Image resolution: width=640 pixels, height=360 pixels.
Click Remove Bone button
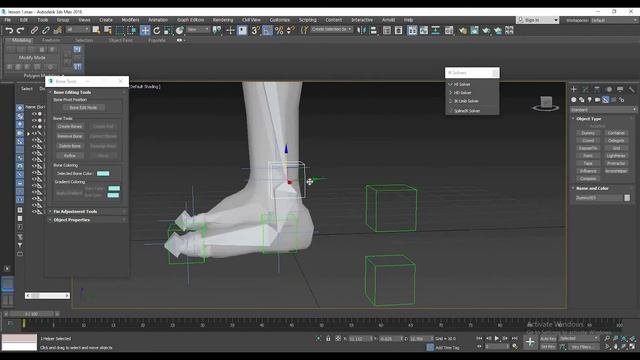point(70,136)
